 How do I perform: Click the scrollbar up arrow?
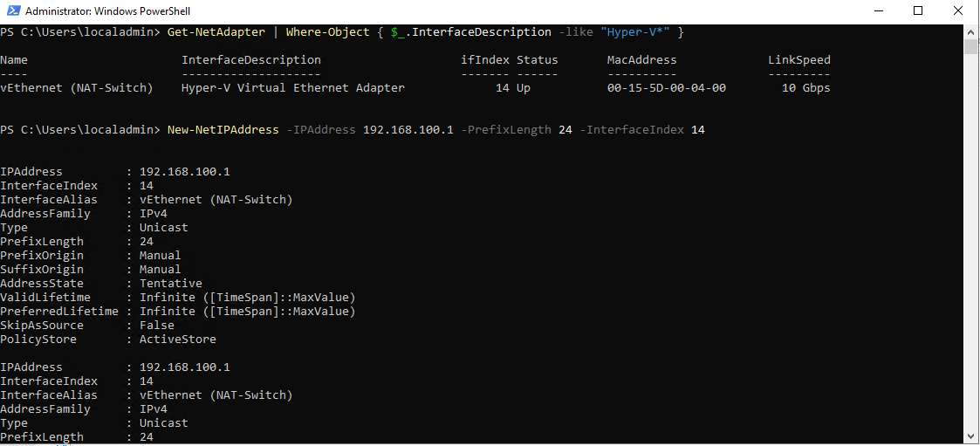[x=970, y=31]
